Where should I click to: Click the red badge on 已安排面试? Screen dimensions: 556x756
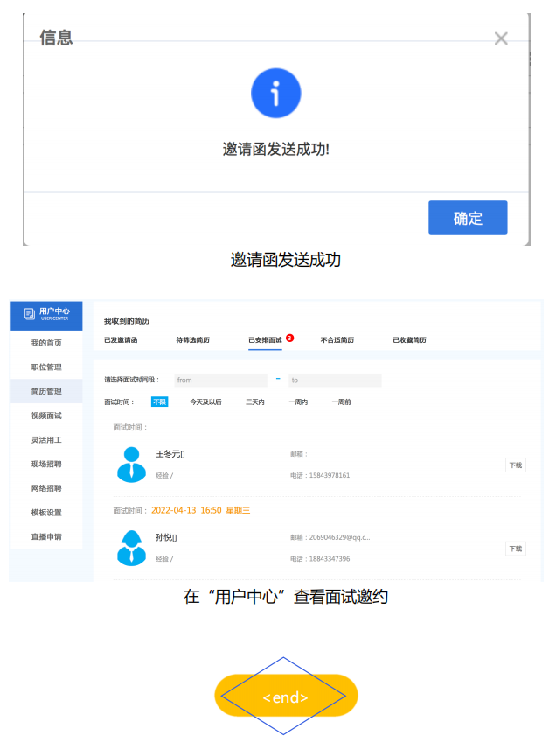[x=289, y=338]
